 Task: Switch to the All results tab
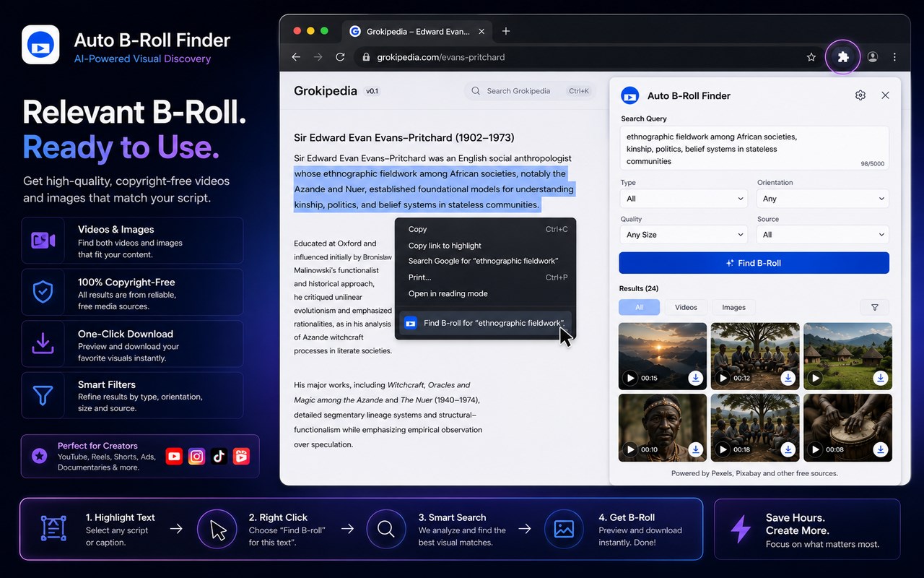point(639,307)
